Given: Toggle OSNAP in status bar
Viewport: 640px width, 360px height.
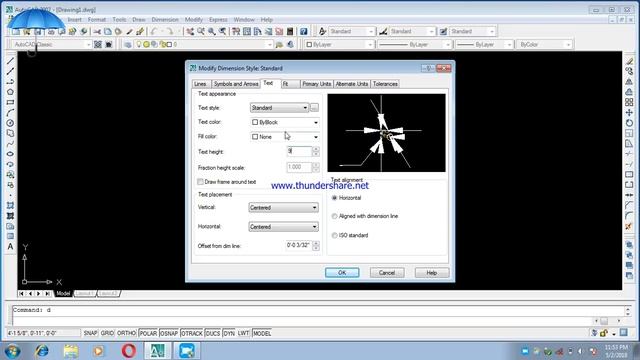Looking at the screenshot, I should tap(169, 333).
